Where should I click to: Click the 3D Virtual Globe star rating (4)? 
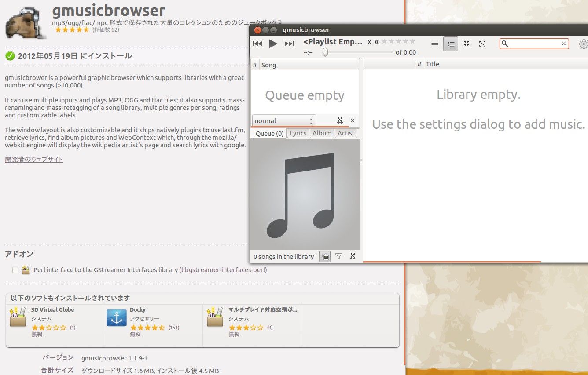(x=49, y=328)
